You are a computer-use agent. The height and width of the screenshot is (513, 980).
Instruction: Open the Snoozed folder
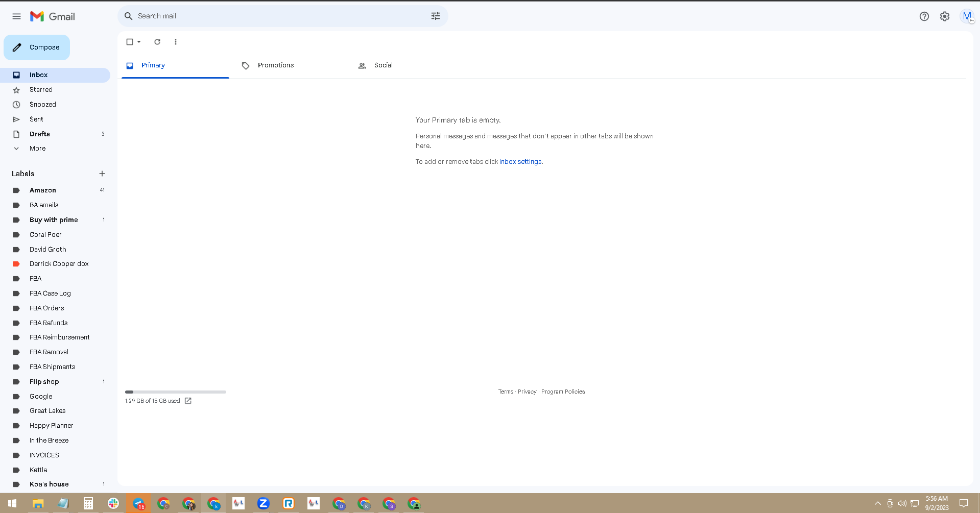click(55, 105)
